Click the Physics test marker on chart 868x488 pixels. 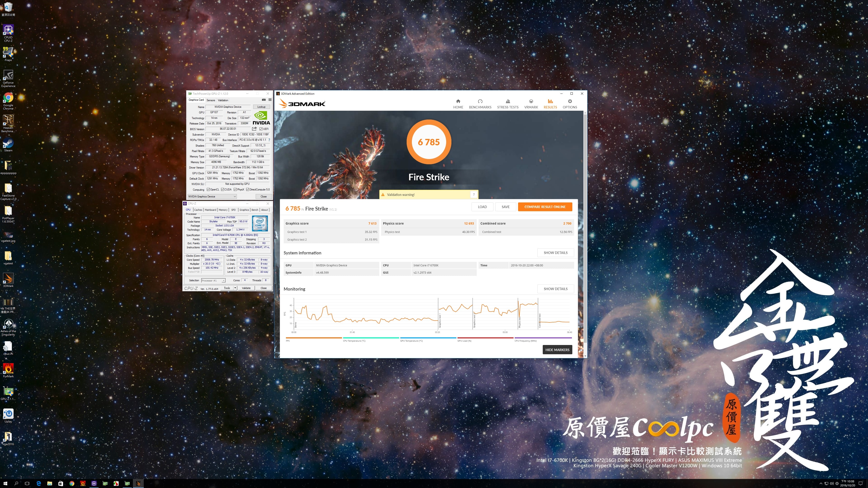(x=519, y=322)
